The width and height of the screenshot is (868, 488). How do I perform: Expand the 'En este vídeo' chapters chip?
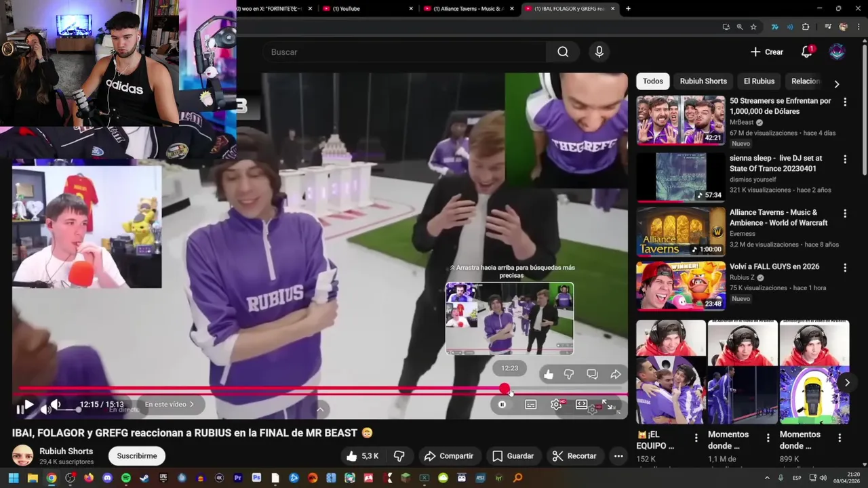(x=170, y=405)
